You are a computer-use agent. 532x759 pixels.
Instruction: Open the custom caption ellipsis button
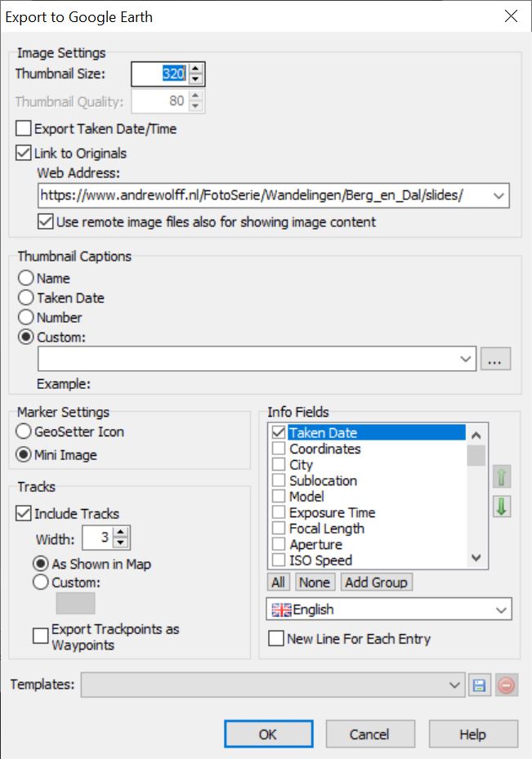pyautogui.click(x=497, y=359)
